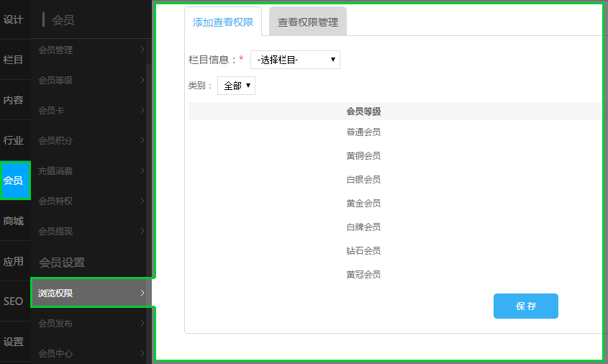Go to the 行业 navigation item
This screenshot has width=608, height=364.
coord(14,140)
